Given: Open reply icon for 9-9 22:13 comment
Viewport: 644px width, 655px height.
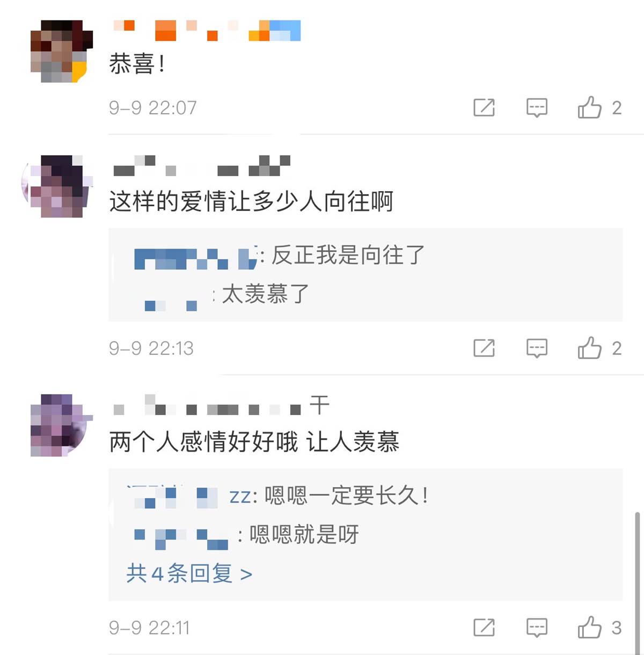Looking at the screenshot, I should (537, 348).
